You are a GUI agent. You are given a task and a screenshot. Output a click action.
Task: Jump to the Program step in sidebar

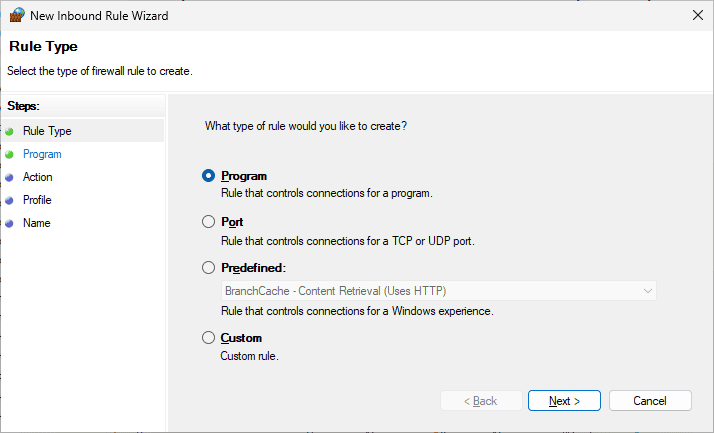point(42,154)
